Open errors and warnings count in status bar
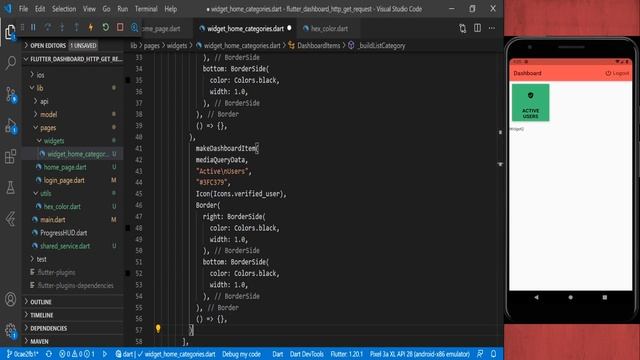Screen dimensions: 640x360 [x=77, y=354]
